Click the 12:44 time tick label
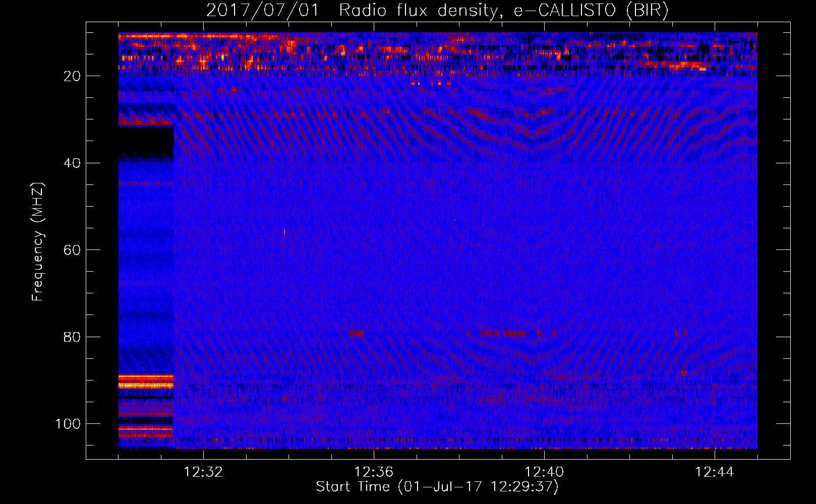 [x=715, y=472]
